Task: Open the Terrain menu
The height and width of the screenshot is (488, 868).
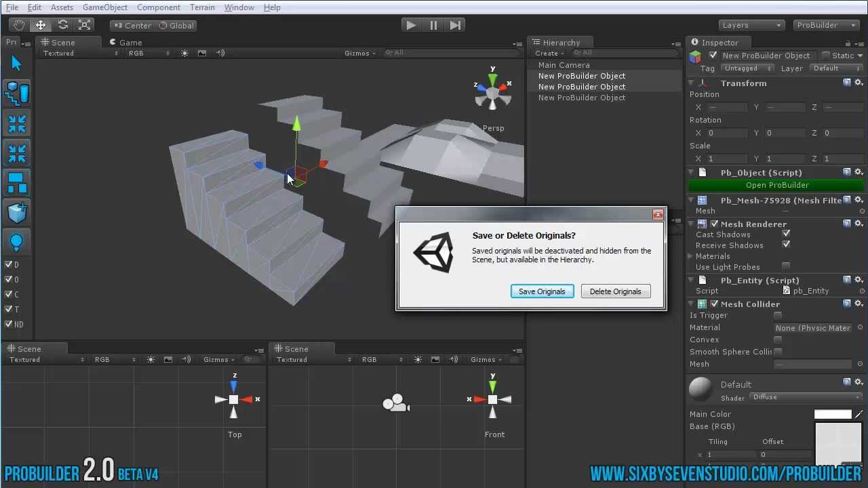Action: click(202, 7)
